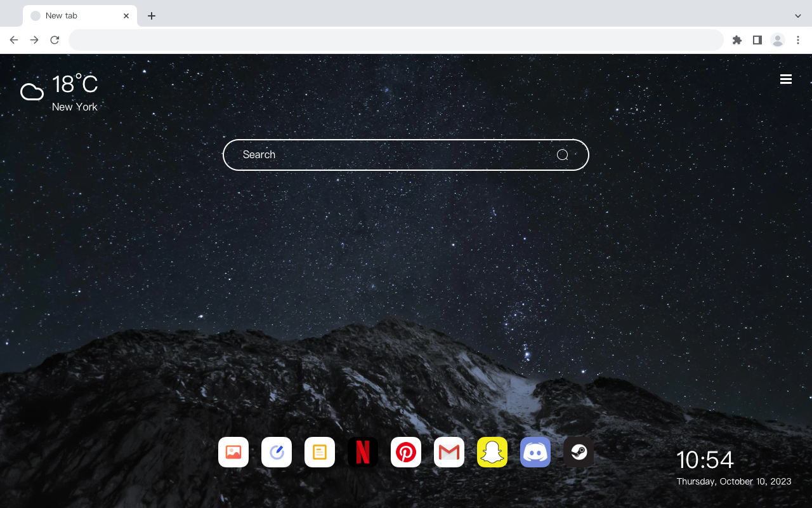Go back to the previous page
812x508 pixels.
(x=14, y=40)
